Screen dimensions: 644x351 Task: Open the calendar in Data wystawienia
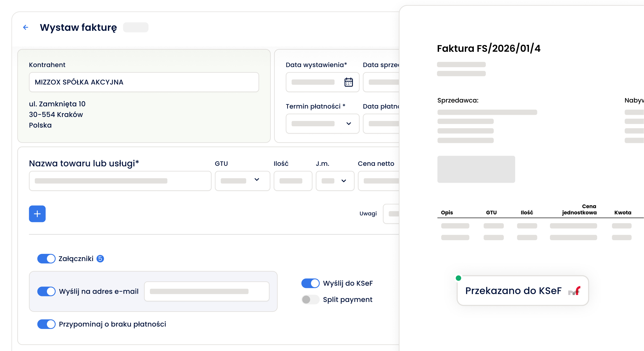coord(348,82)
